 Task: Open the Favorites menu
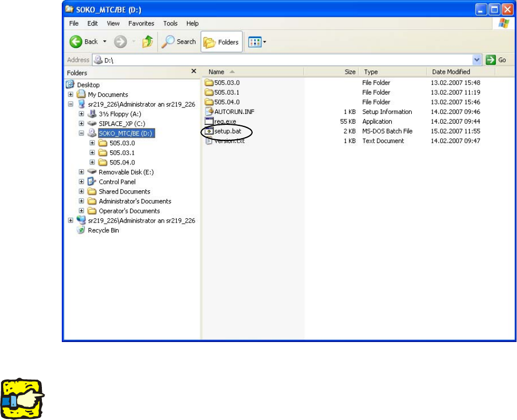pos(141,24)
